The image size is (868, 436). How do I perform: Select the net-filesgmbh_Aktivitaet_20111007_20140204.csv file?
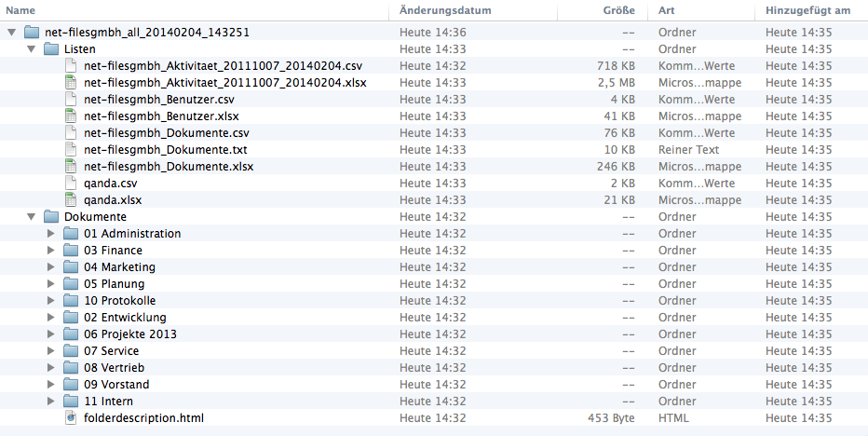223,66
